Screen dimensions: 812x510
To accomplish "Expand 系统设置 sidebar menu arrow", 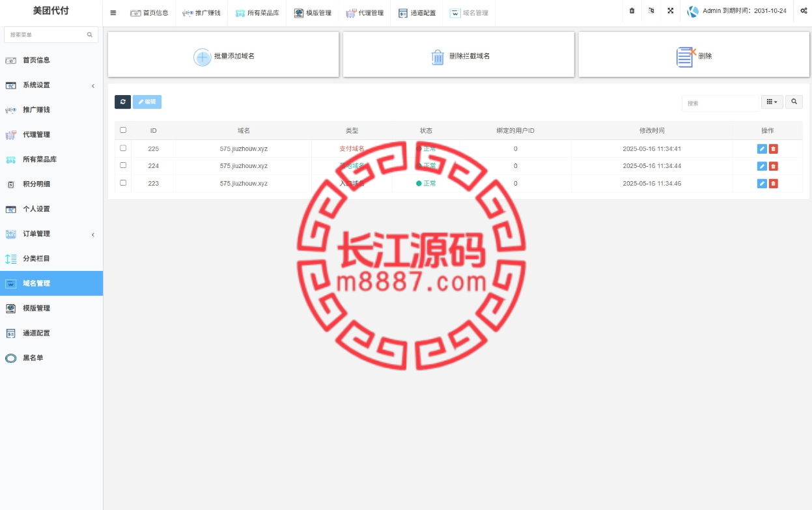I will coord(92,85).
